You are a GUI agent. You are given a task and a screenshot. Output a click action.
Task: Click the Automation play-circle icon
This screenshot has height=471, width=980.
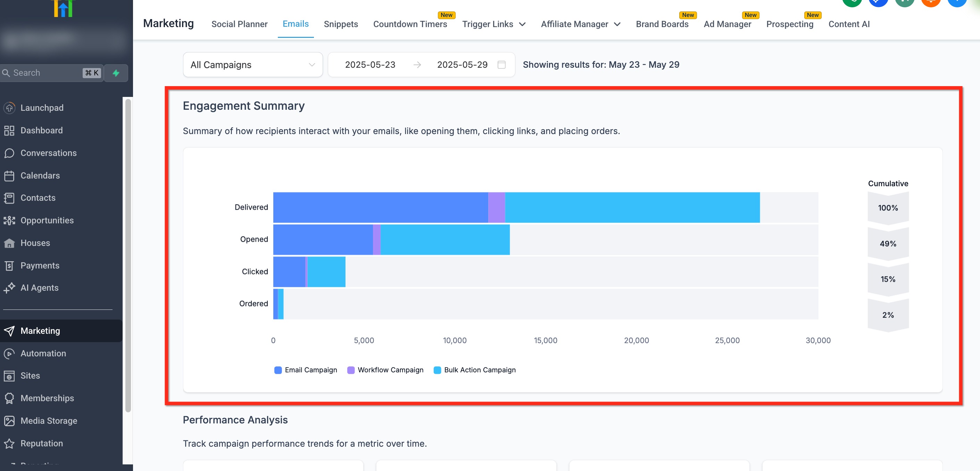(9, 354)
